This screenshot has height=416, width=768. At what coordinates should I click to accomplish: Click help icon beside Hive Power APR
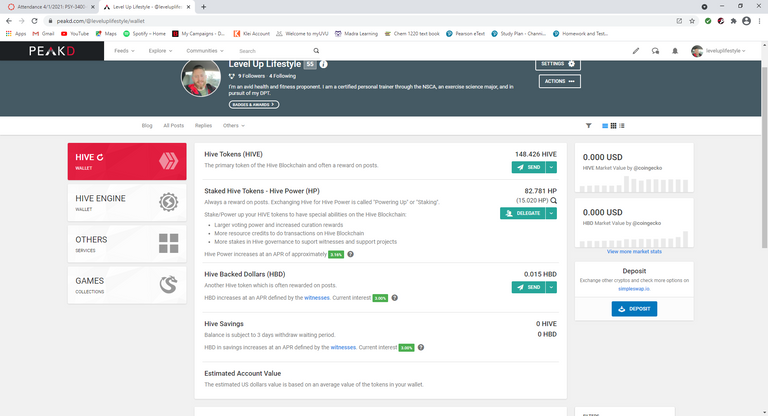point(350,254)
